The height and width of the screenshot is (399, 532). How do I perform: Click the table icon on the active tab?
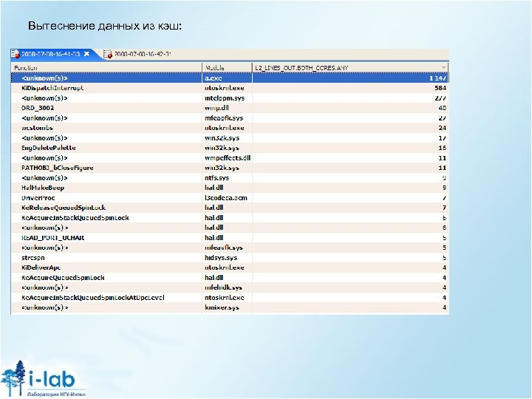[15, 54]
